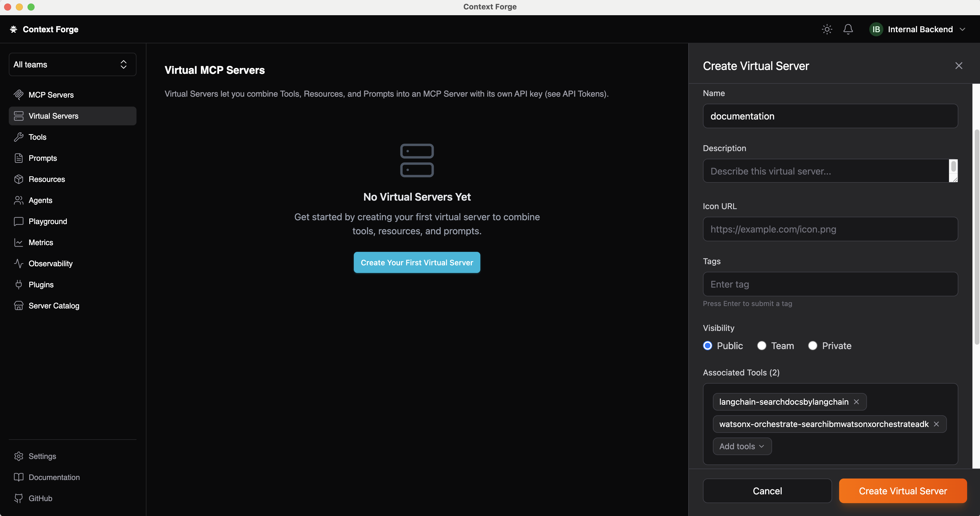Viewport: 980px width, 516px height.
Task: Click Create Your First Virtual Server
Action: (x=416, y=262)
